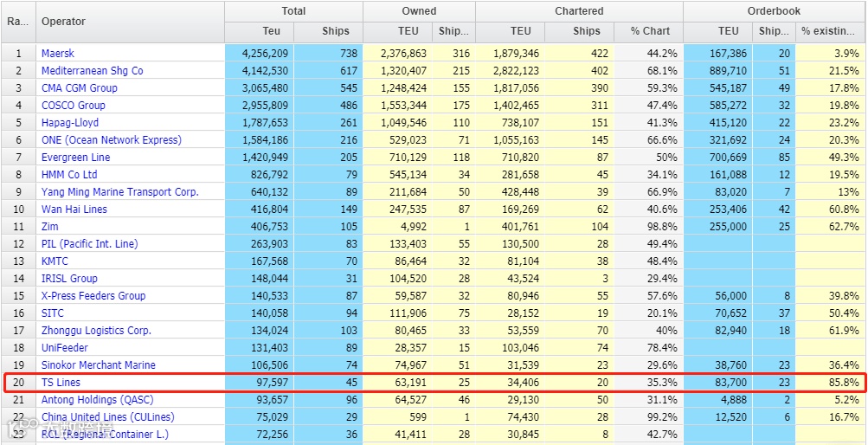The image size is (868, 445).
Task: Open PIL (Pacific Int. Line) link
Action: [90, 243]
